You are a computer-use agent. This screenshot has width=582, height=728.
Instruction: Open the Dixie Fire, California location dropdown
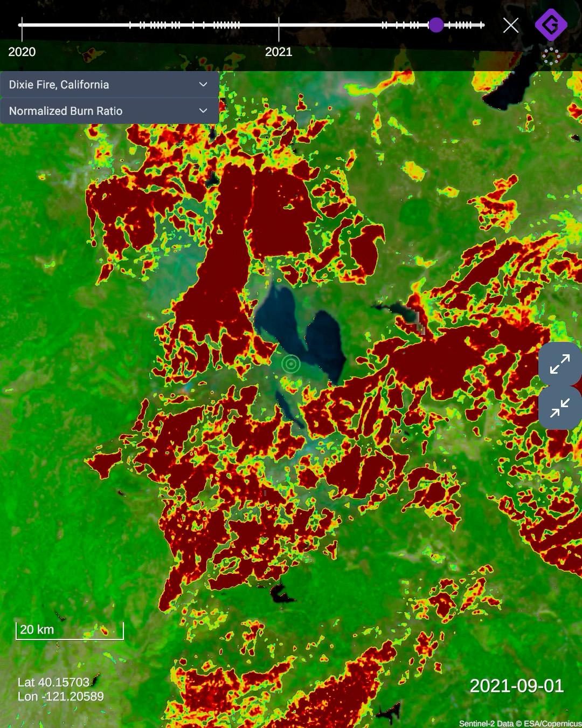[109, 85]
